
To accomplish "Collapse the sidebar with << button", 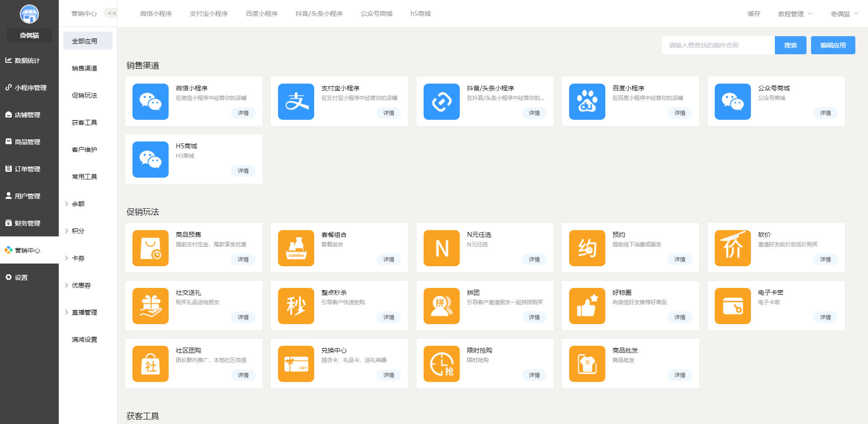I will tap(112, 14).
